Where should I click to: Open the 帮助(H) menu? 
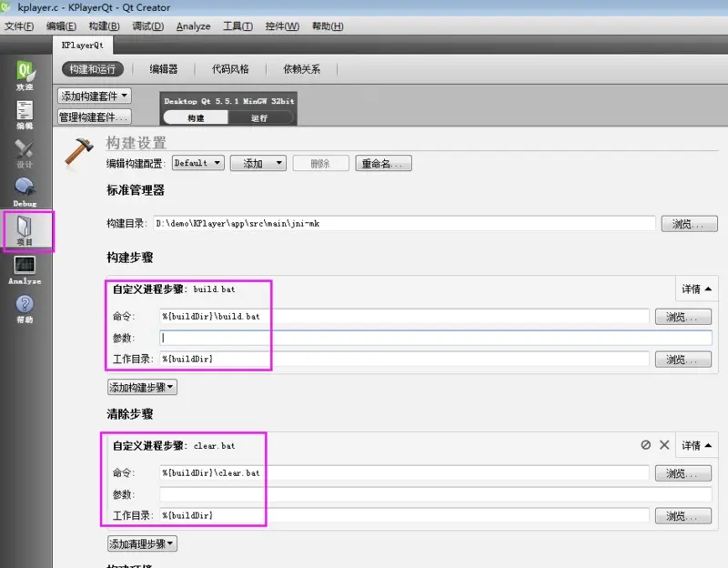[x=328, y=26]
